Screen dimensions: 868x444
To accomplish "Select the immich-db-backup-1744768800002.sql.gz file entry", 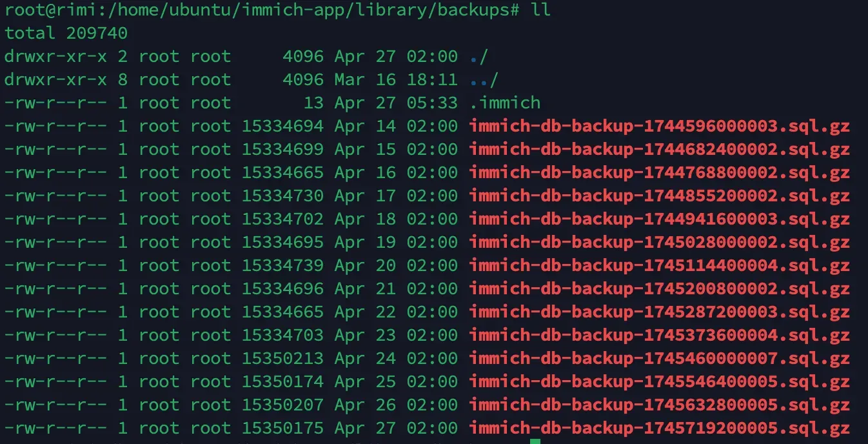I will [x=659, y=173].
